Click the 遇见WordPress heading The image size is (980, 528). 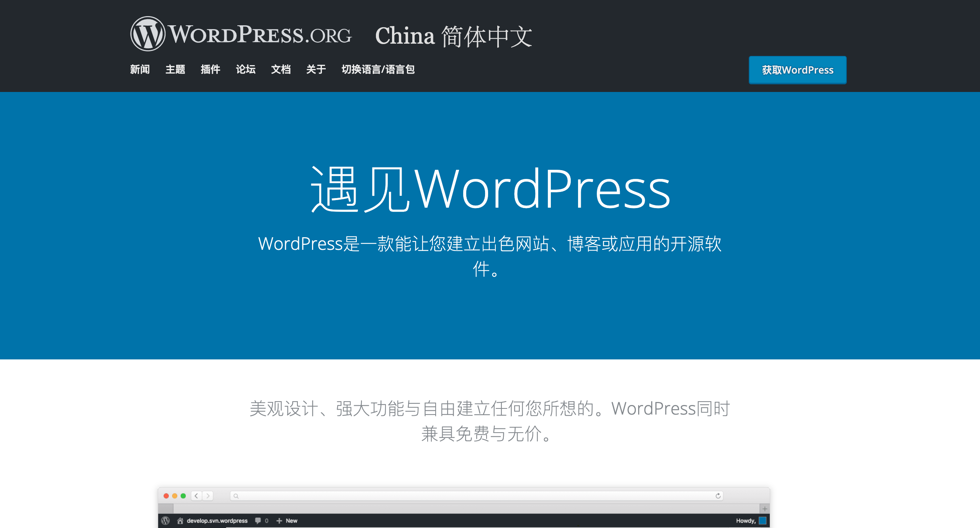[x=490, y=189]
